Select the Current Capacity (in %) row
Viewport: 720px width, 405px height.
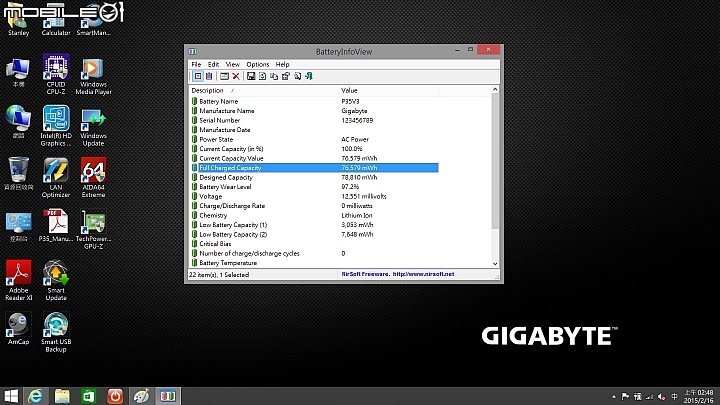(x=314, y=149)
